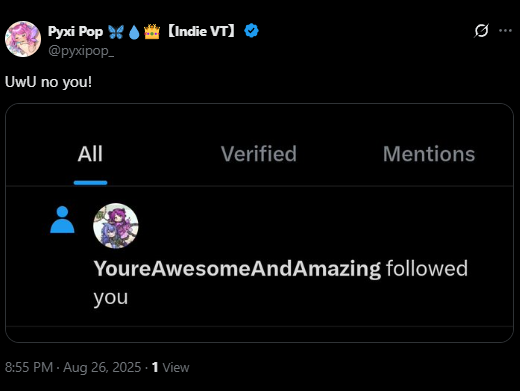Click the Grok slashed-circle icon

click(481, 31)
